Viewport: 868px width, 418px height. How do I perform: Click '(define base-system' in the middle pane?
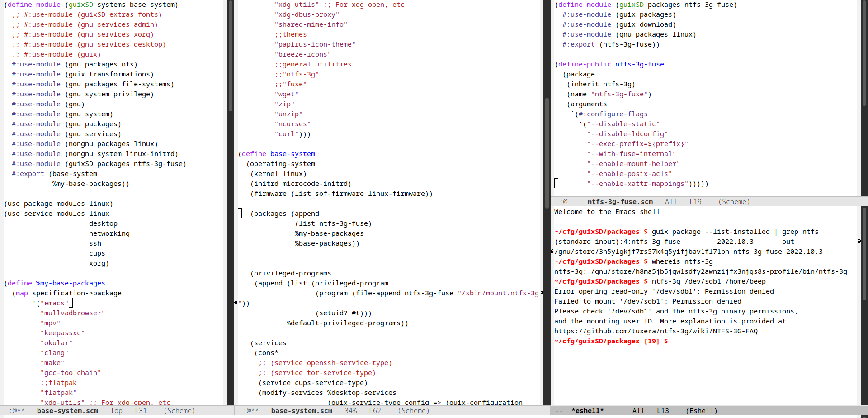[277, 154]
